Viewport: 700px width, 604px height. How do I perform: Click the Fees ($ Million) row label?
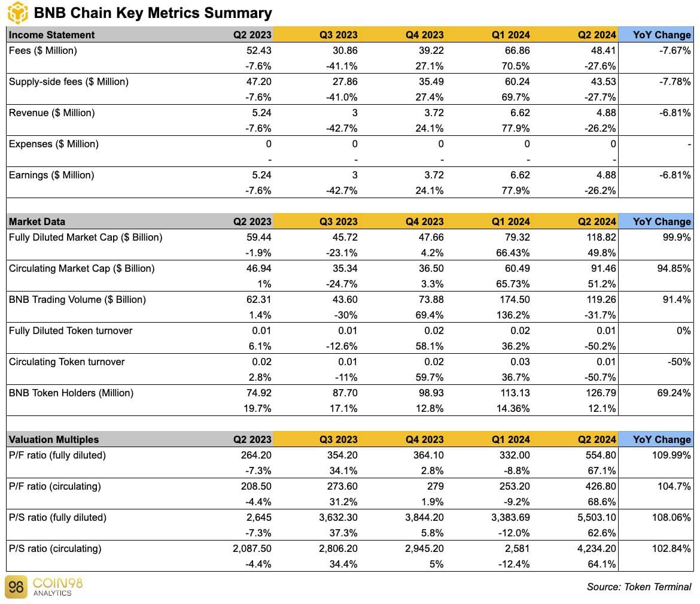click(x=43, y=51)
